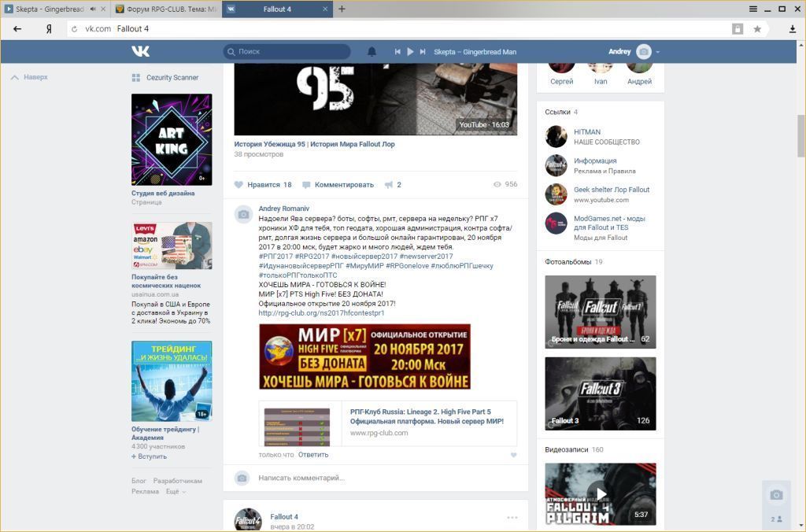Open a new browser tab with plus
The height and width of the screenshot is (532, 806).
[342, 9]
